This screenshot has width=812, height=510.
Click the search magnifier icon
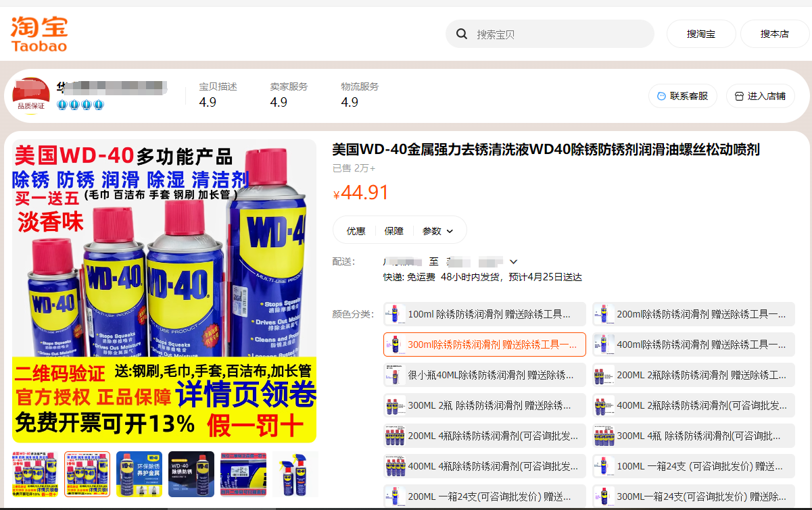(x=462, y=34)
